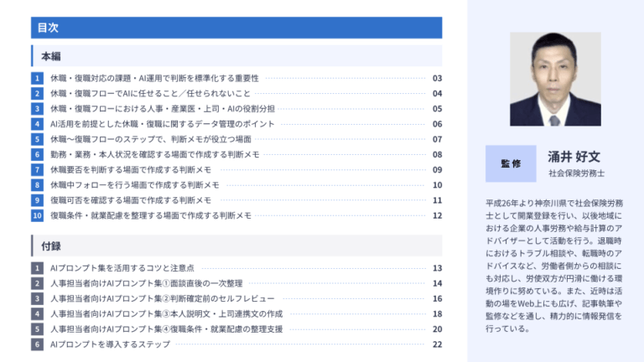Select entry 復職可否を確認する場面で作成する判断メモ
Screen dimensions: 644x362
pyautogui.click(x=131, y=200)
